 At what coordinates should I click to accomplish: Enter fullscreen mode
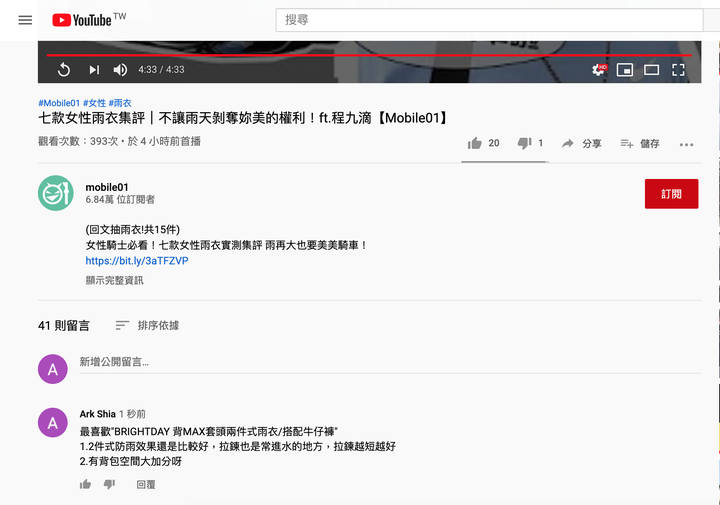point(678,70)
